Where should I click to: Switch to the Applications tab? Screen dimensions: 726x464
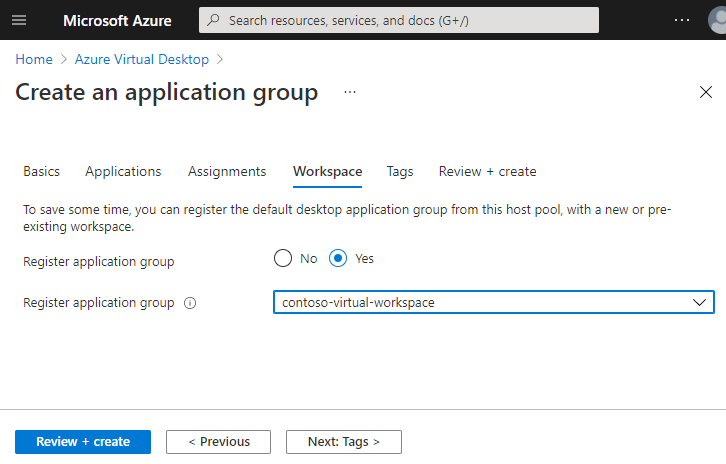click(123, 171)
